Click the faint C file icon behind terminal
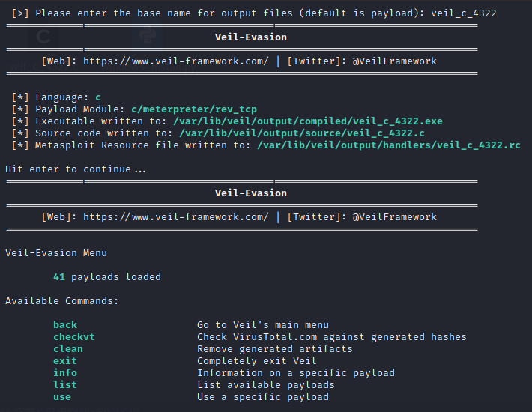The width and height of the screenshot is (532, 412). 43,37
